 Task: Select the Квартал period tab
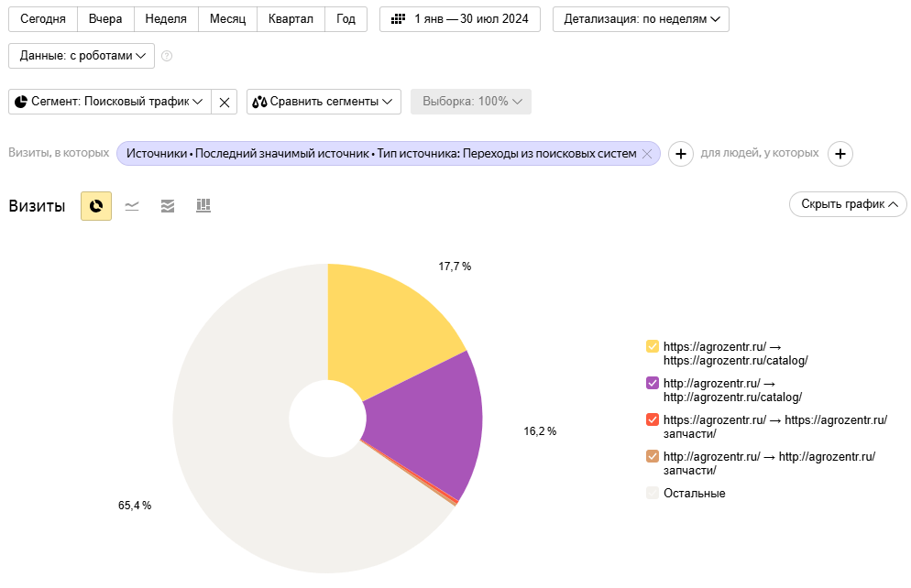point(291,19)
